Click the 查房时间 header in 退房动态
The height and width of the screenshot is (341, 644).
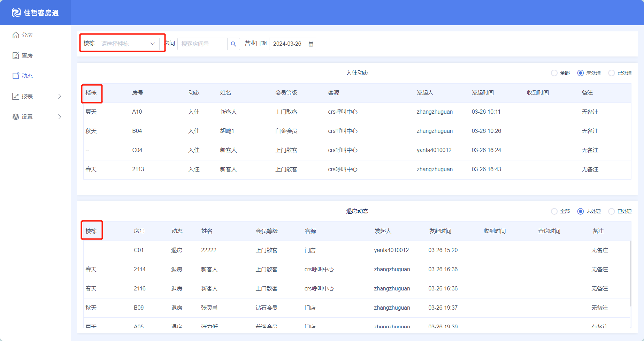[549, 231]
